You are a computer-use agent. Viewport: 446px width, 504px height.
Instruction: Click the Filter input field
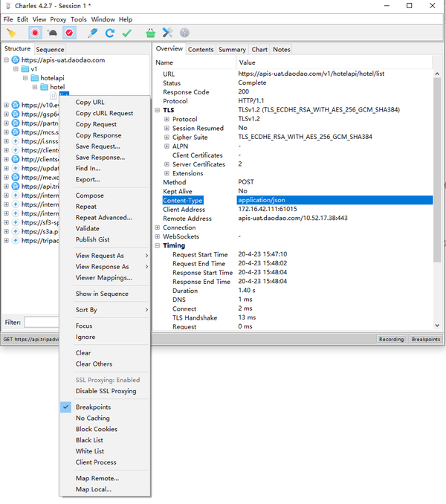click(42, 322)
